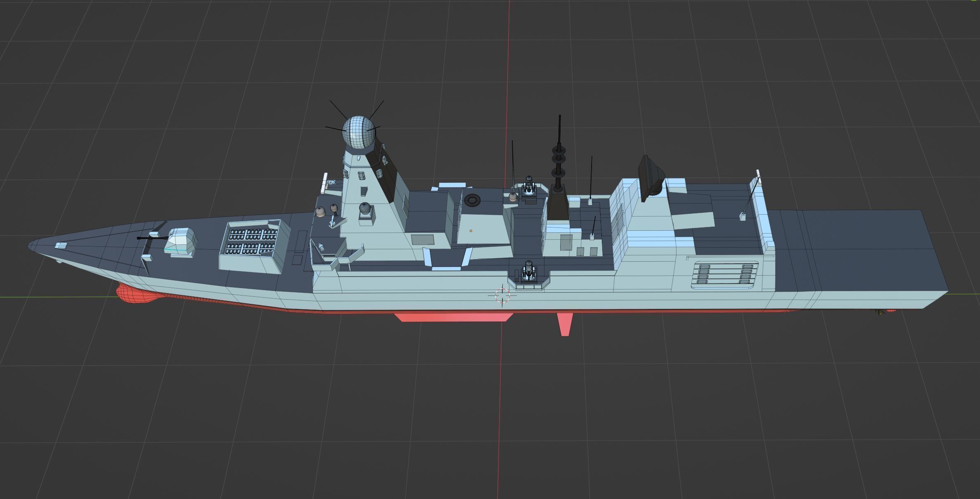
Task: Select the small dome on main tower front
Action: coord(364,210)
